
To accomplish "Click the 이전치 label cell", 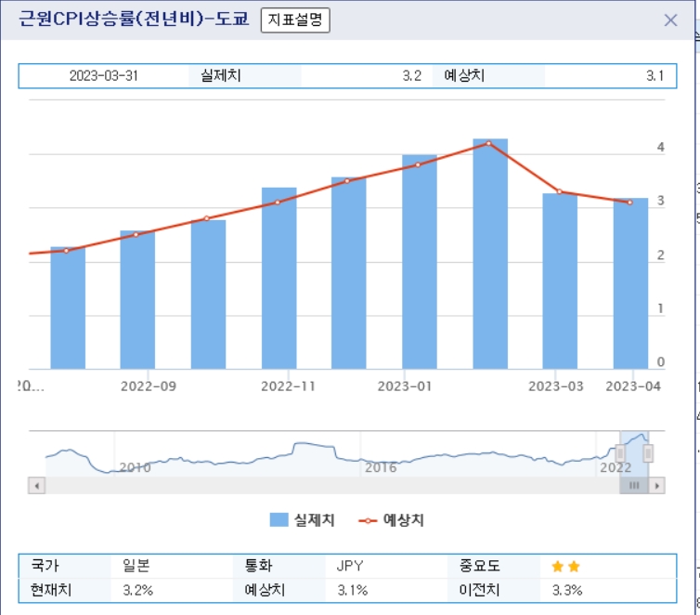I will click(x=494, y=590).
